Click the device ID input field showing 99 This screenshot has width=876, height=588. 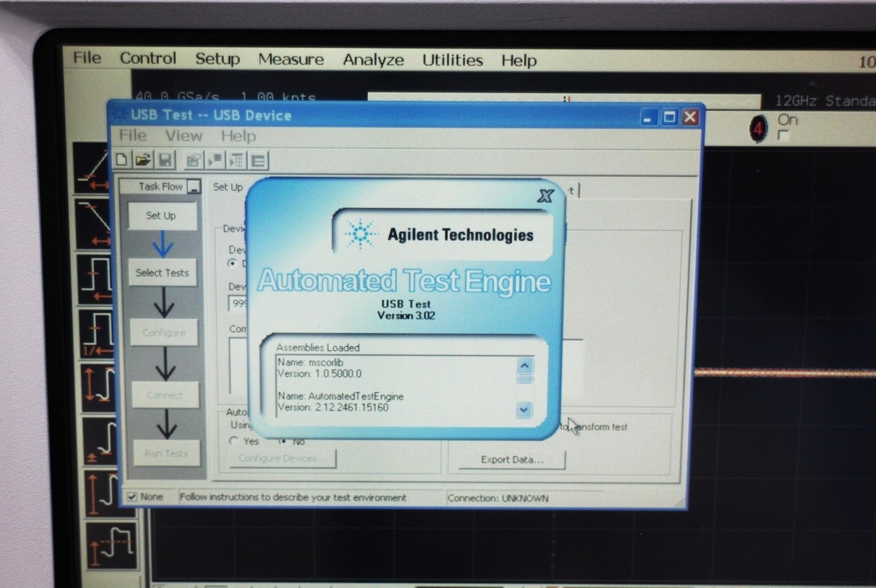pos(238,303)
